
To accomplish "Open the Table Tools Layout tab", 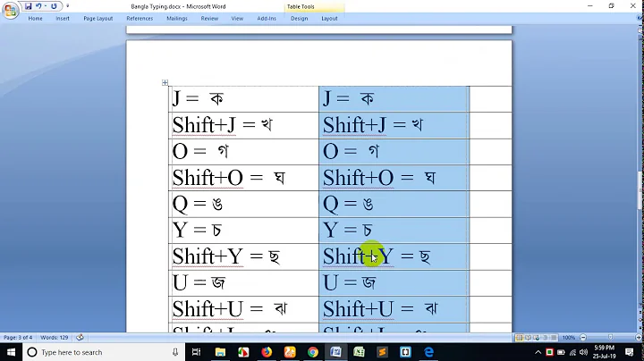I will (329, 19).
